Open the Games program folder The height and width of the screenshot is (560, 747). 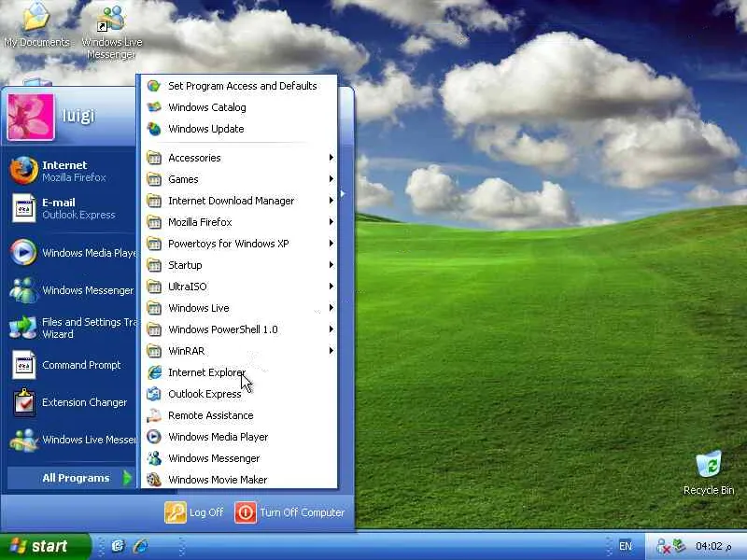click(240, 179)
